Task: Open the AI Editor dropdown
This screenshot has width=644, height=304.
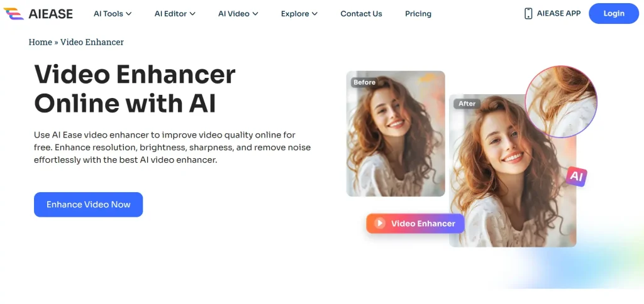Action: click(175, 14)
